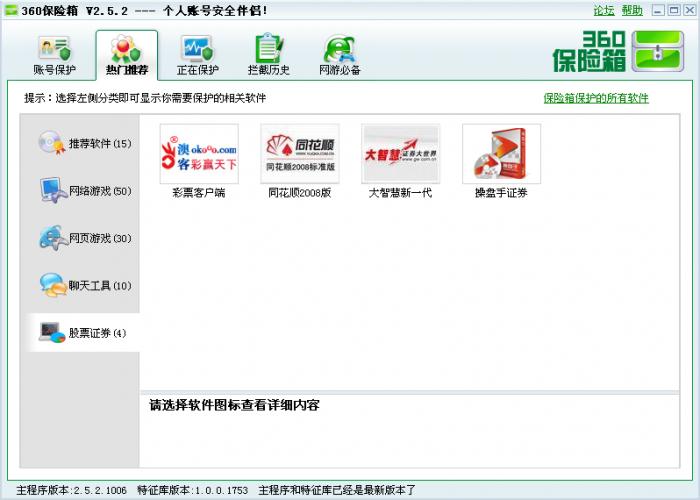
Task: Click the 操盘手证券 caption text
Action: click(x=501, y=193)
